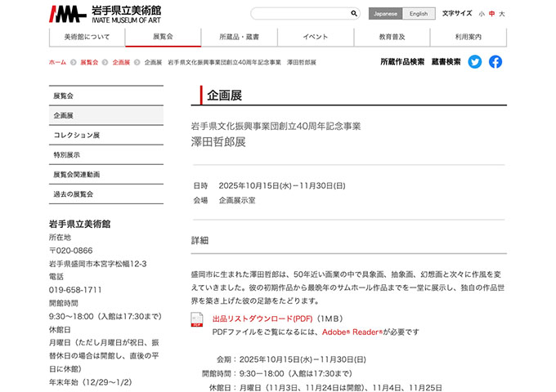
Task: Open 過去の展覧会 in the sidebar
Action: click(x=74, y=194)
